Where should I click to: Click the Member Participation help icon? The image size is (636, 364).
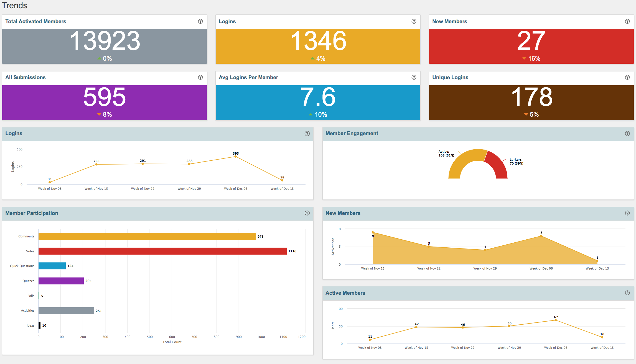click(x=307, y=213)
